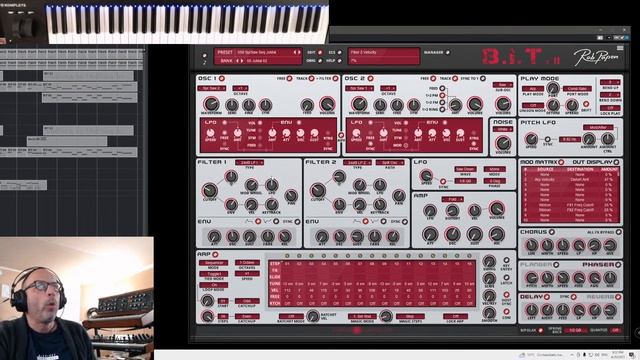Toggle play mode DRIFT
The width and height of the screenshot is (640, 360).
click(586, 104)
